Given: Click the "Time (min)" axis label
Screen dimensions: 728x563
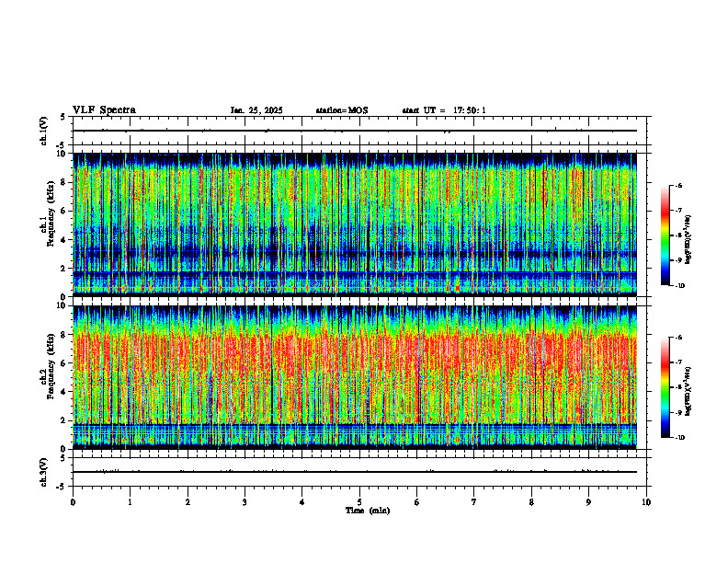Looking at the screenshot, I should pos(368,511).
